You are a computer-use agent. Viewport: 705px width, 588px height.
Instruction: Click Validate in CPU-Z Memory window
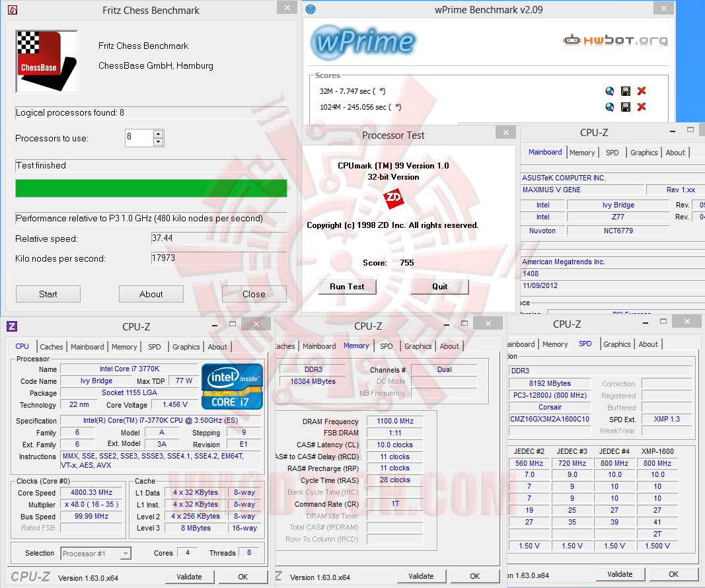pos(422,576)
